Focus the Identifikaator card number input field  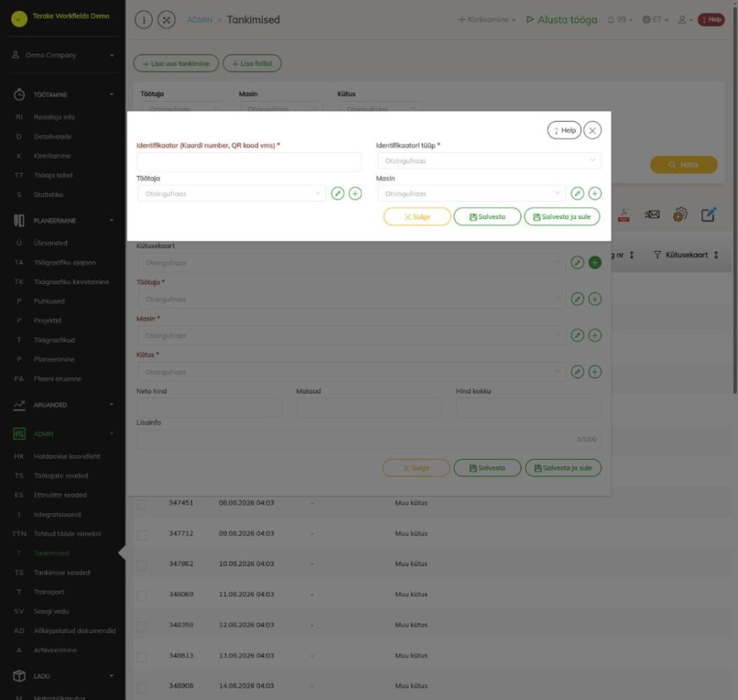tap(249, 161)
